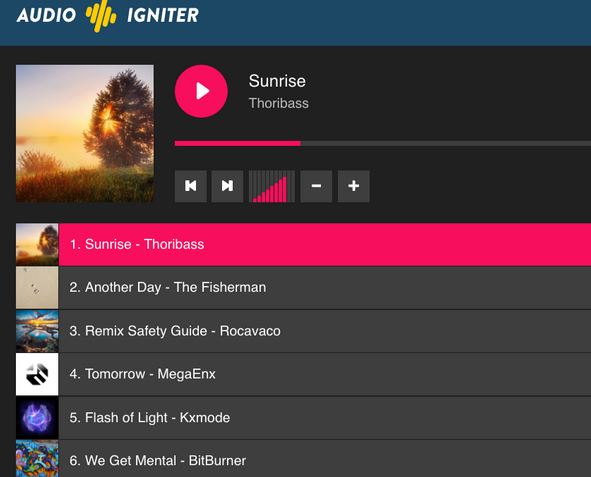Click the Tomorrow track logo thumbnail

(x=37, y=374)
